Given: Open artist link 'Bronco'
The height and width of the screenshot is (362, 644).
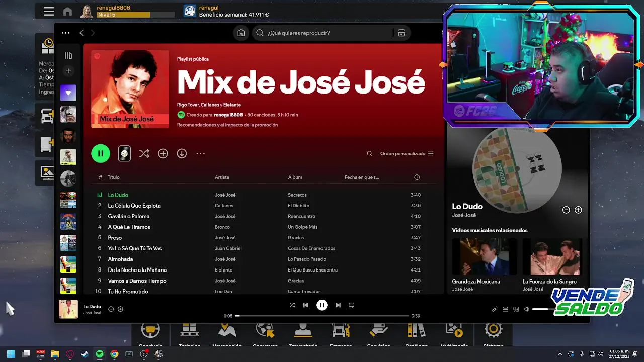Looking at the screenshot, I should click(222, 227).
